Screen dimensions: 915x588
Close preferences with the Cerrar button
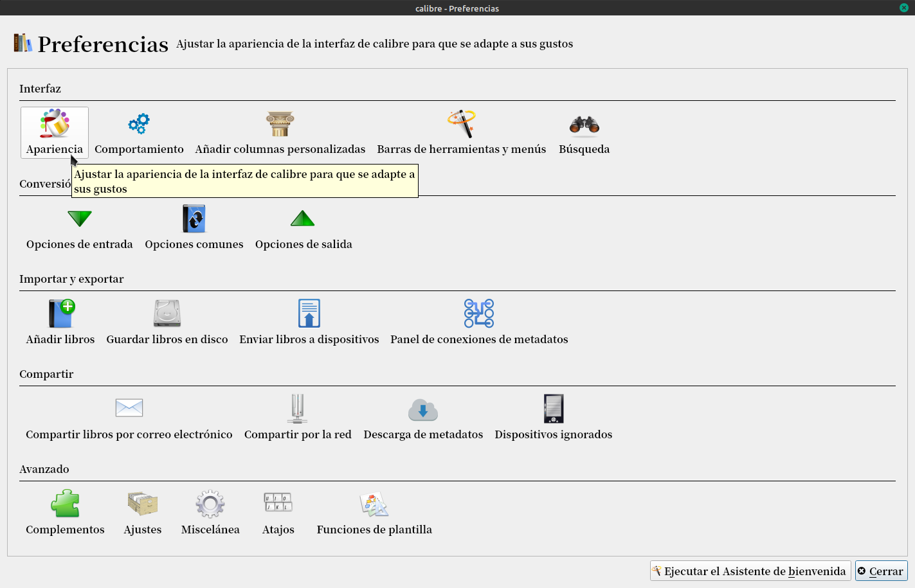881,571
